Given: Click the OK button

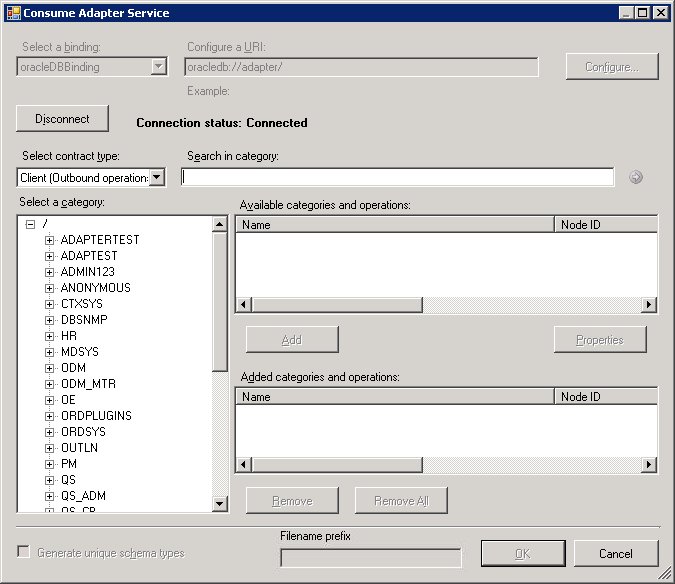Looking at the screenshot, I should (x=523, y=553).
